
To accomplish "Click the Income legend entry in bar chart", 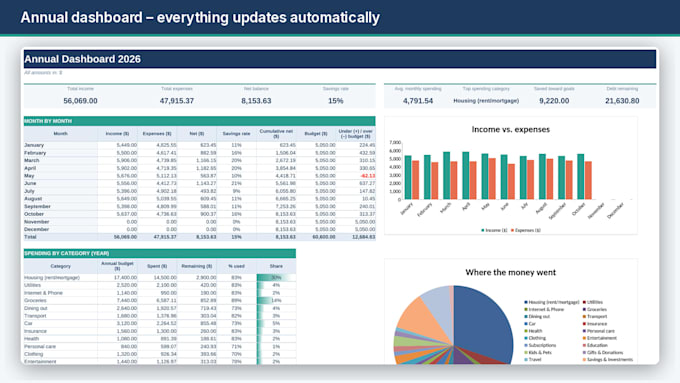I will pos(494,230).
